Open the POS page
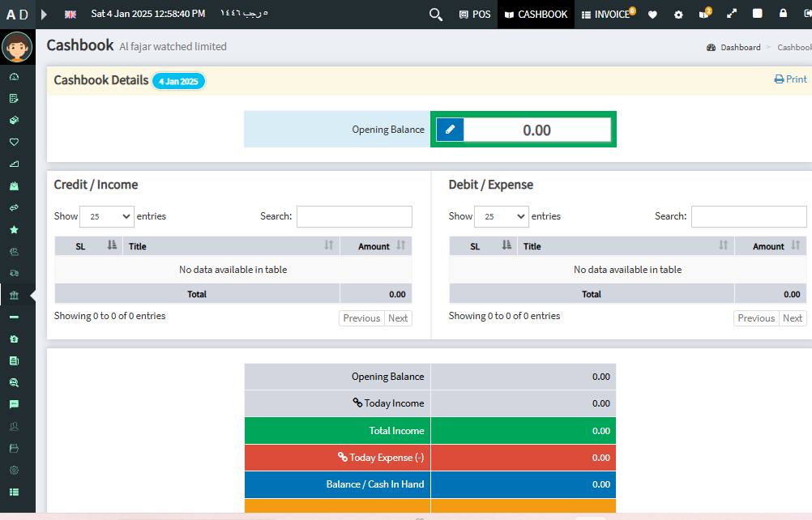 tap(475, 15)
